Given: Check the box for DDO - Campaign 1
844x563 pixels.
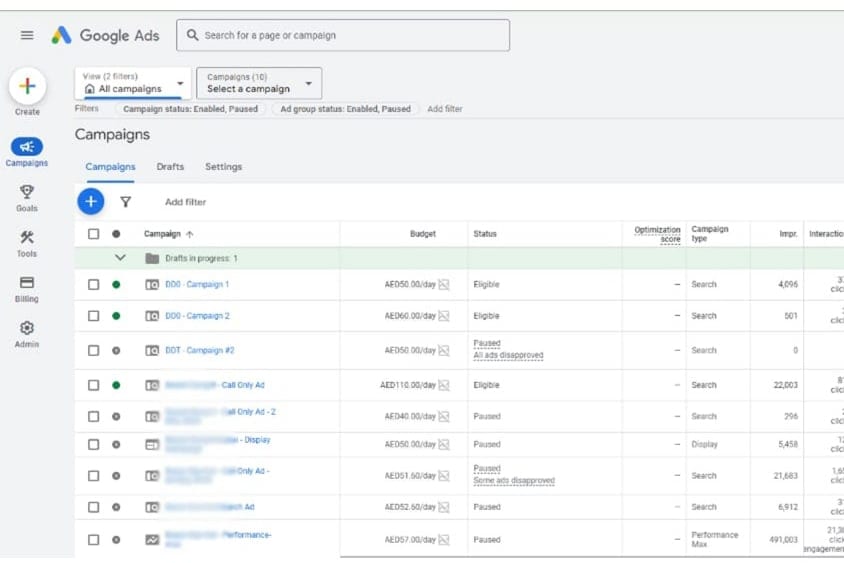Looking at the screenshot, I should pyautogui.click(x=94, y=284).
